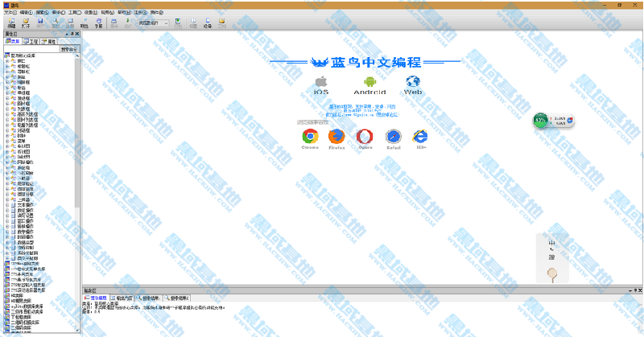
Task: Open the 文件(F) menu
Action: (x=10, y=13)
